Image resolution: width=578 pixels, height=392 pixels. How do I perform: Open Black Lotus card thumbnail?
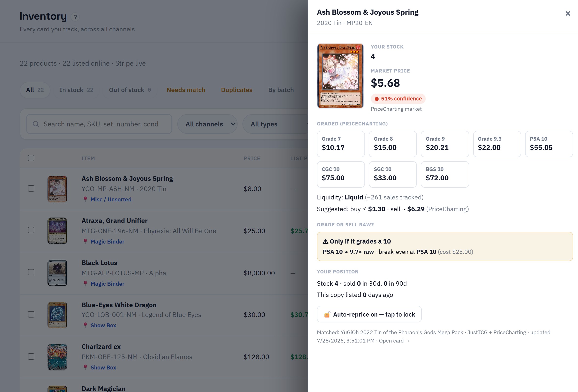(57, 273)
